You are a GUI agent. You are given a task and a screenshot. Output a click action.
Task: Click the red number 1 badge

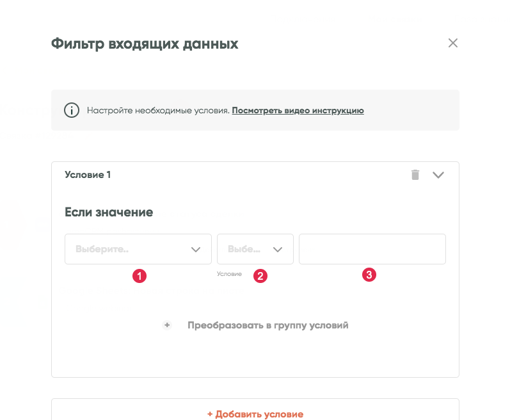(x=139, y=276)
